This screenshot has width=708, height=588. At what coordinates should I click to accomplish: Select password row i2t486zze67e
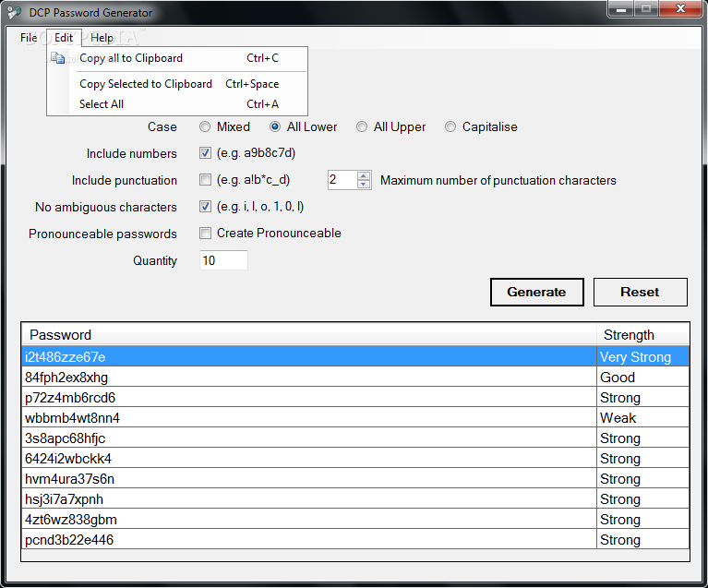click(309, 357)
